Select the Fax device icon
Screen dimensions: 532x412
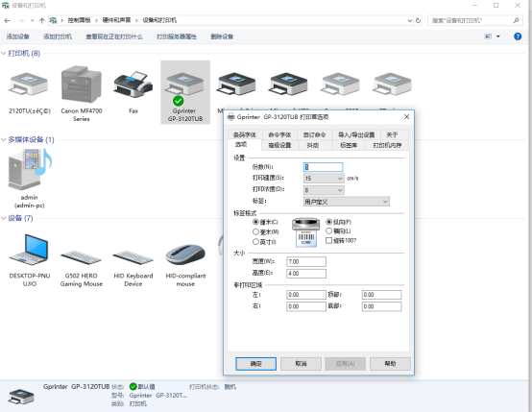pos(133,85)
